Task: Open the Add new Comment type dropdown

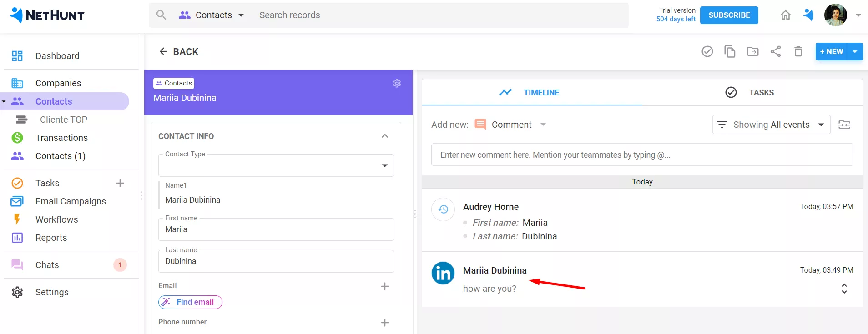Action: point(510,125)
